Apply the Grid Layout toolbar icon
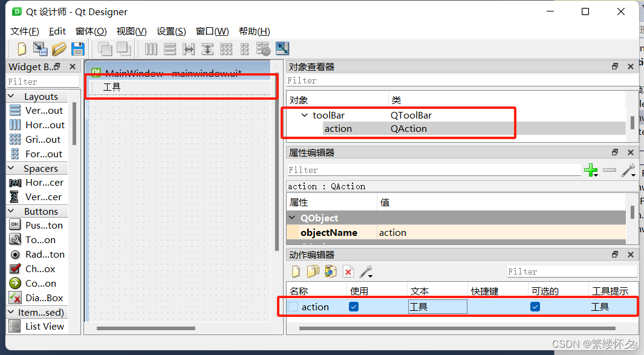This screenshot has height=355, width=644. click(x=226, y=49)
